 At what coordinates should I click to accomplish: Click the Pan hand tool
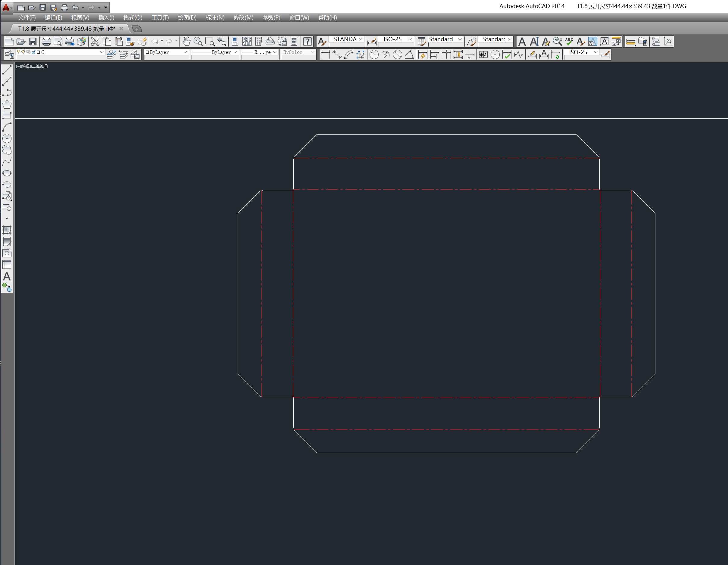pyautogui.click(x=186, y=41)
